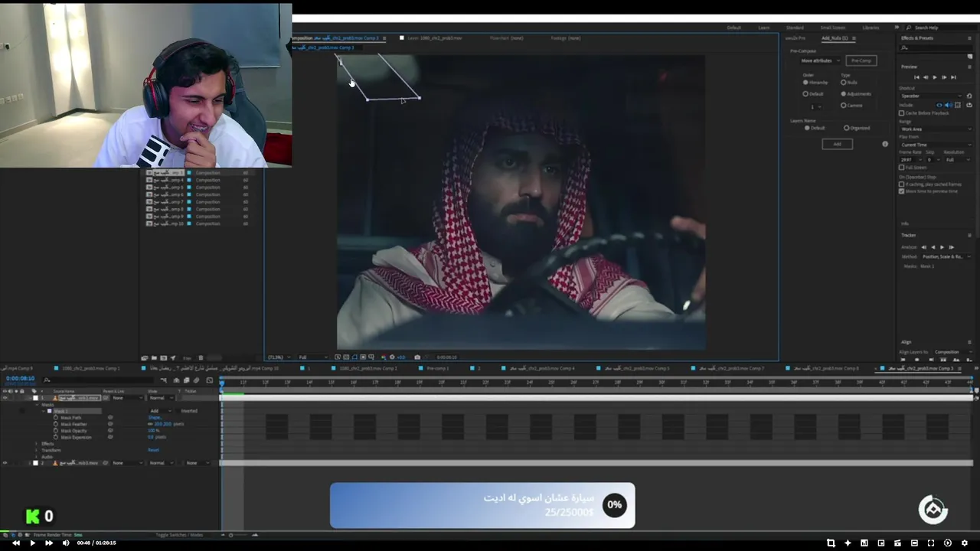This screenshot has height=551, width=980.
Task: Open Pre-comp 1 timeline tab
Action: [x=437, y=369]
